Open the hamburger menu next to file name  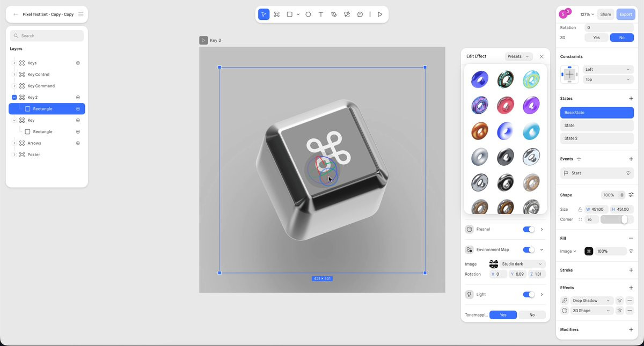click(x=80, y=14)
